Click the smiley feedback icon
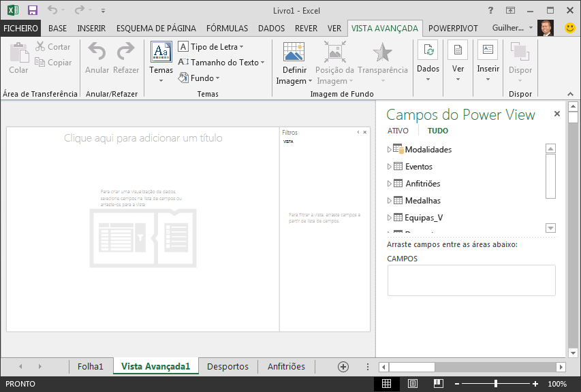The width and height of the screenshot is (581, 392). pos(570,28)
